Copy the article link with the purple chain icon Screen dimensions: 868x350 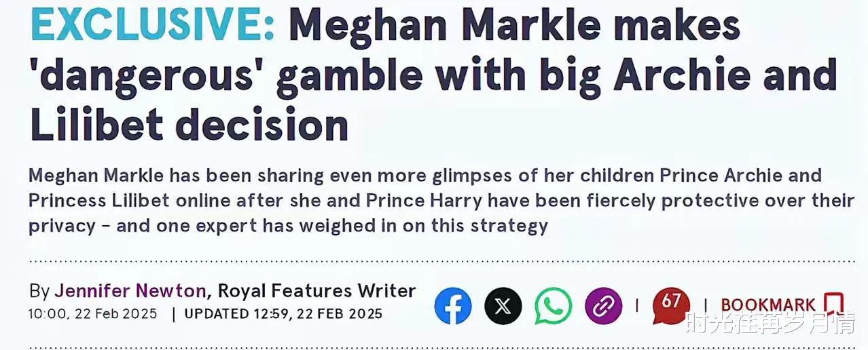[604, 306]
